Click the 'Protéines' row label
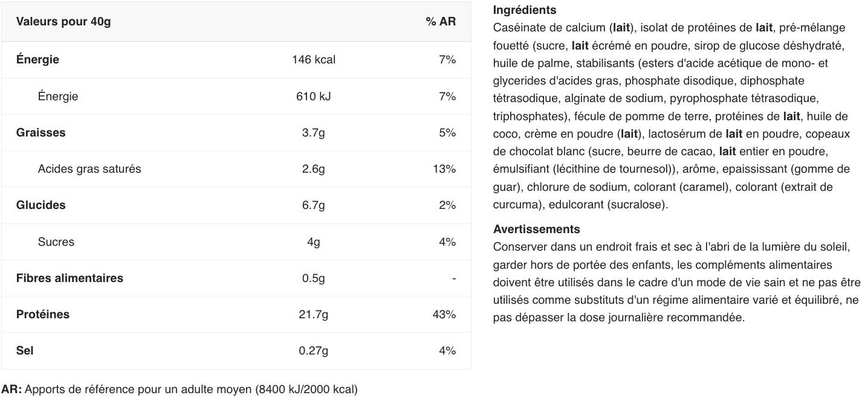868x401 pixels. [43, 315]
